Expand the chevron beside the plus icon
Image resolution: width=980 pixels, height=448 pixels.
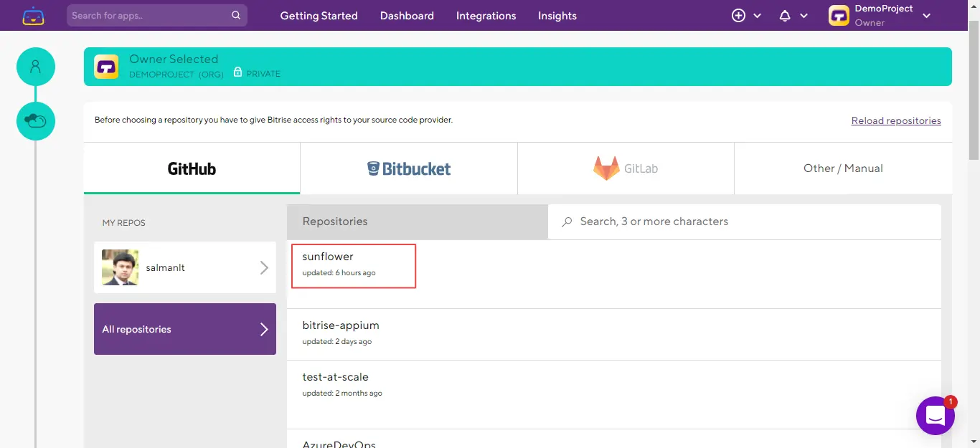pos(757,16)
